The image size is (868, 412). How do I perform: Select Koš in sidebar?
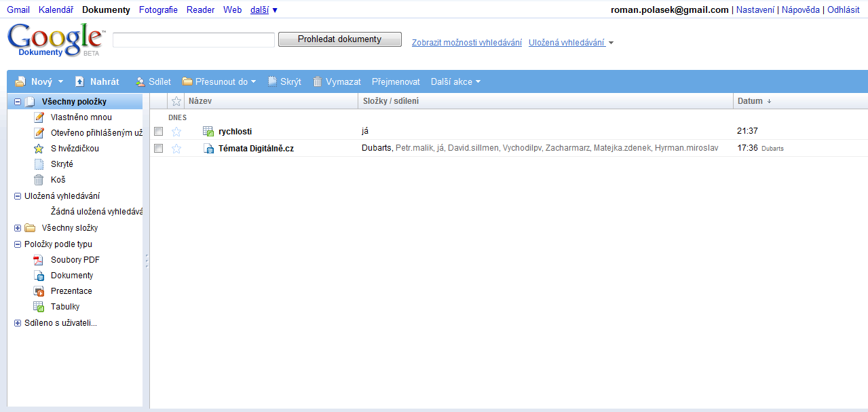tap(58, 180)
